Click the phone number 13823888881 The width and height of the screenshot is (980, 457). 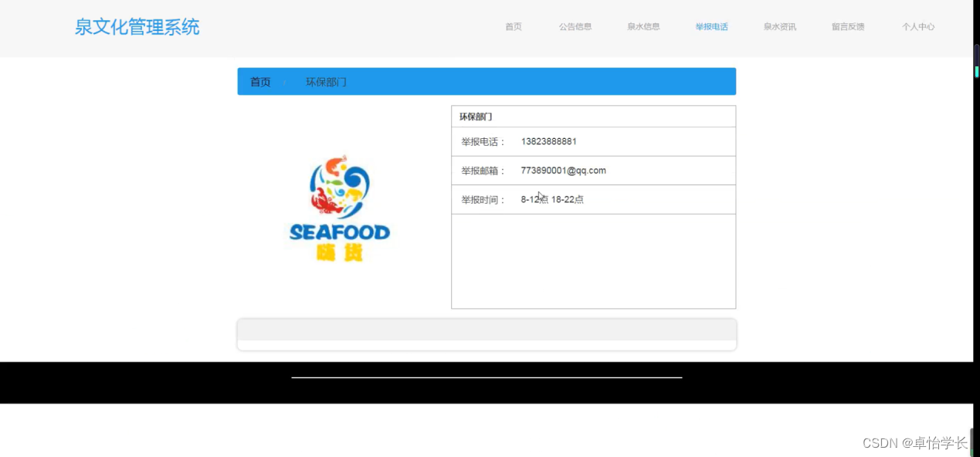coord(548,141)
